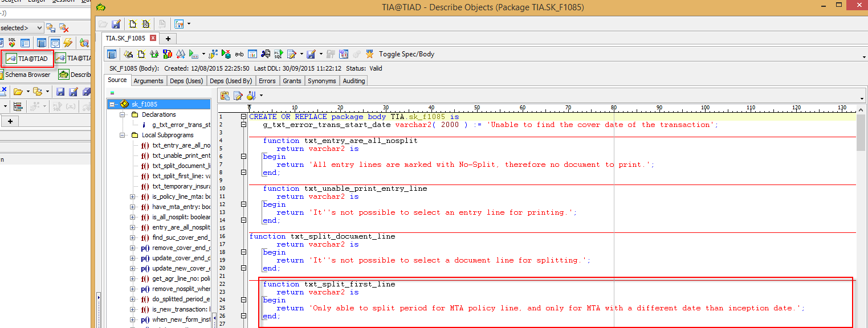Click the Save icon in Describe Objects toolbar
The image size is (868, 328).
116,24
